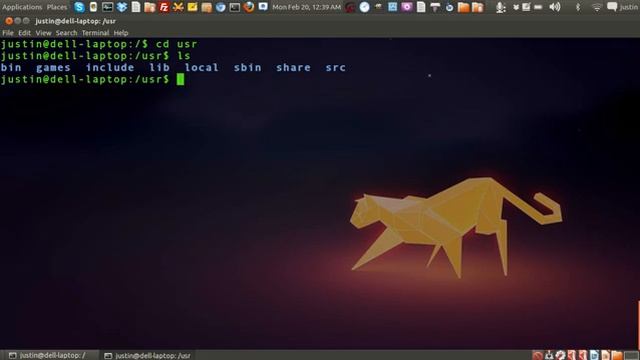Open the Bluetooth indicator

(578, 7)
